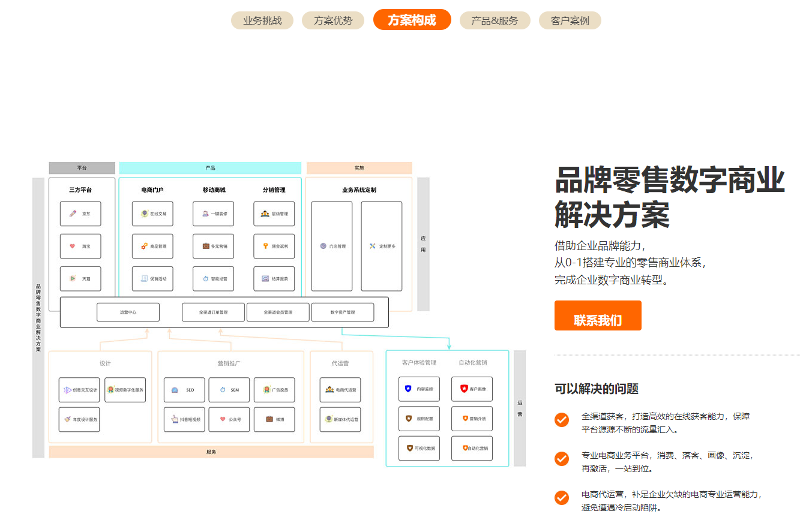Viewport: 812px width, 529px height.
Task: Click checkmark beside 电商代运营 bullet
Action: [x=562, y=498]
